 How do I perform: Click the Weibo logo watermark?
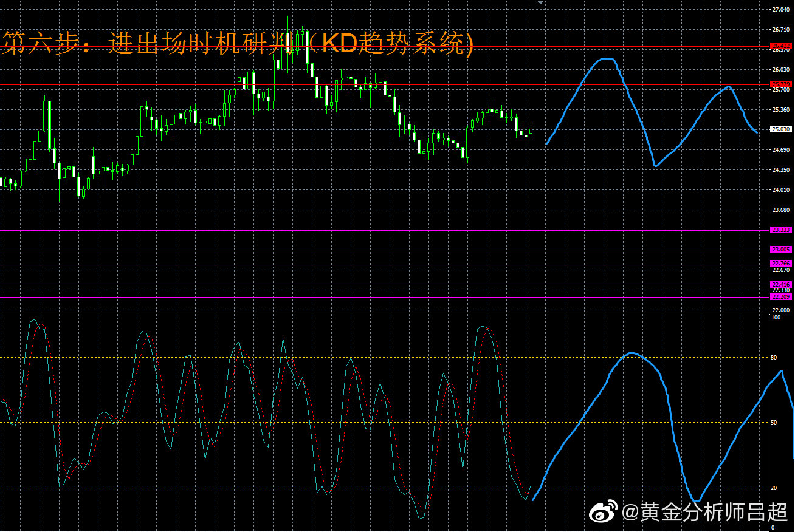tap(604, 512)
